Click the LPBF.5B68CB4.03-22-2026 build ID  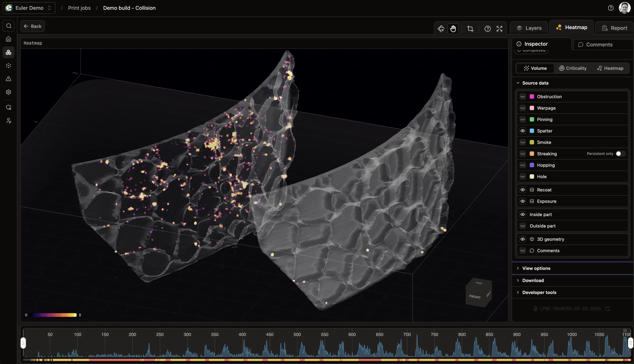[x=570, y=309]
